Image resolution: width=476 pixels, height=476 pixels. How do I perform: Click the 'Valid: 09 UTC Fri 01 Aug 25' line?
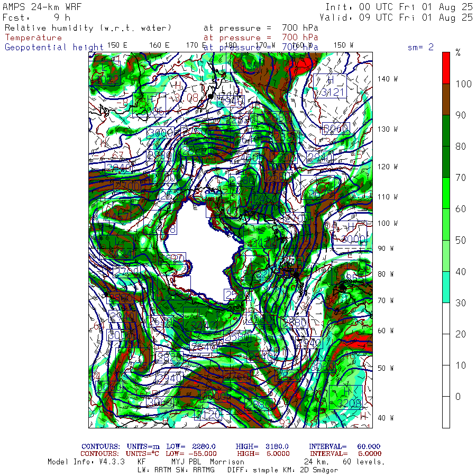coord(396,17)
